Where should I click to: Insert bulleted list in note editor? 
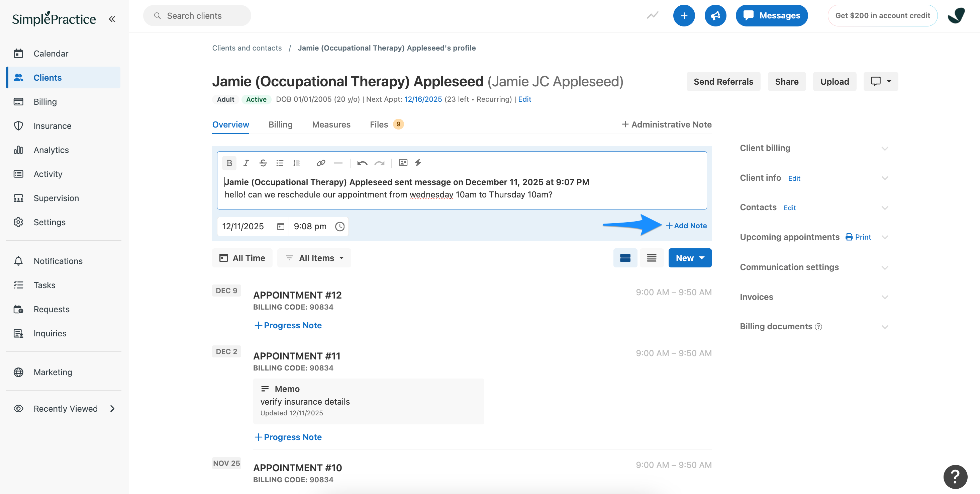[280, 163]
